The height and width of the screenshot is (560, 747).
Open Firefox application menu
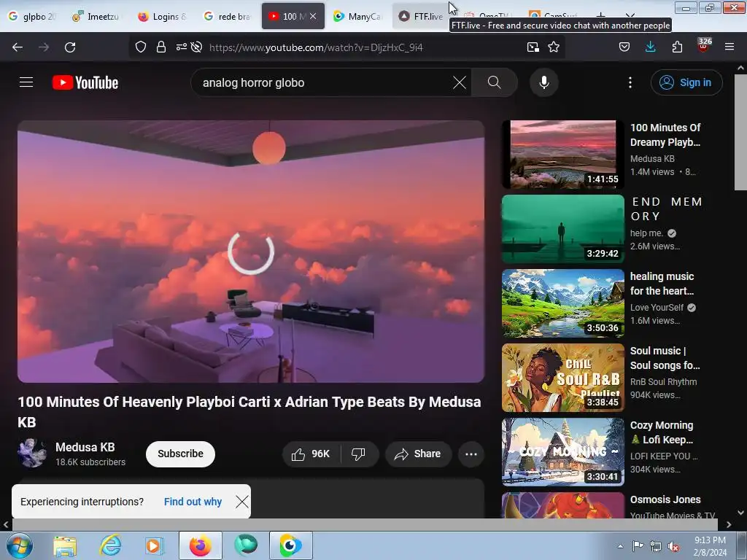click(x=729, y=47)
